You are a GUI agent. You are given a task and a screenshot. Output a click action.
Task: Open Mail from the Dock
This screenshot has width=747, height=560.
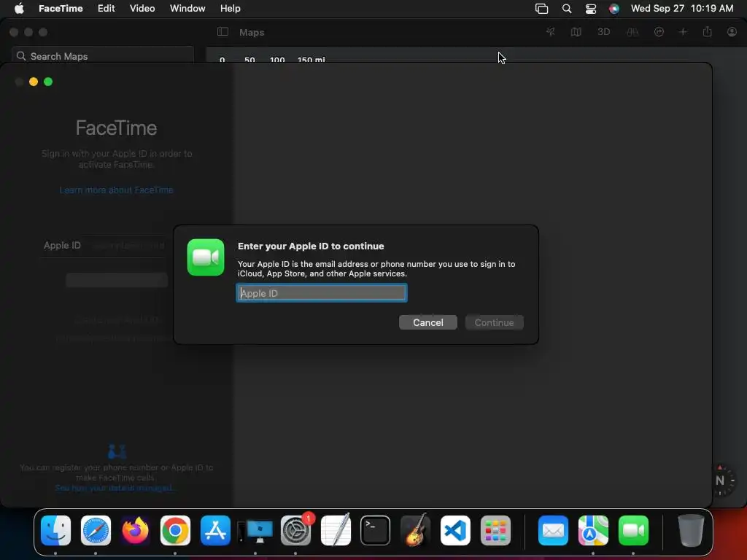(x=553, y=531)
